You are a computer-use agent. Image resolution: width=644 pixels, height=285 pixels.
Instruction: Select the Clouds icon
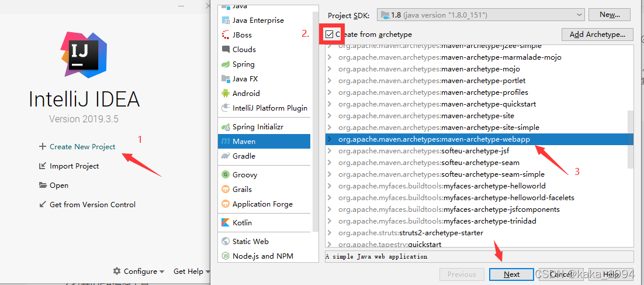pyautogui.click(x=226, y=49)
